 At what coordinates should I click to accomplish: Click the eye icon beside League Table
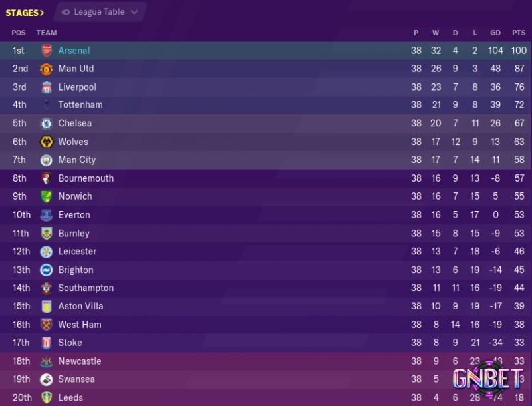coord(66,12)
